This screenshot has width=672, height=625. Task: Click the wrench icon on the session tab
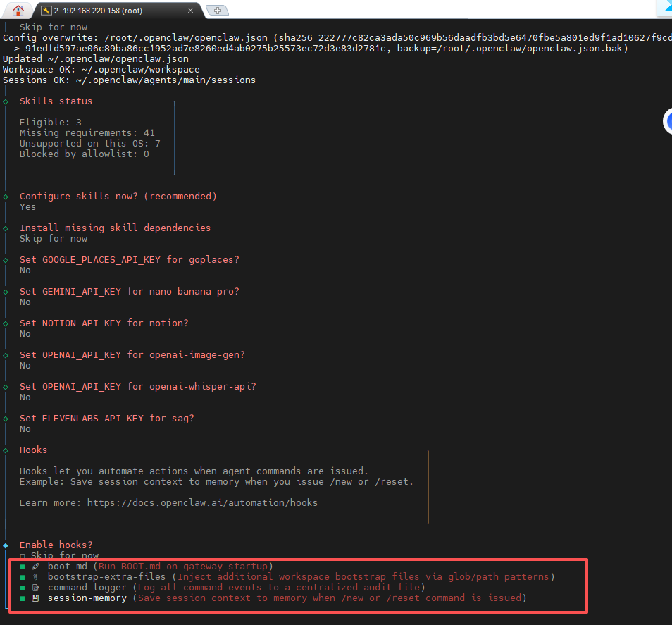point(46,11)
